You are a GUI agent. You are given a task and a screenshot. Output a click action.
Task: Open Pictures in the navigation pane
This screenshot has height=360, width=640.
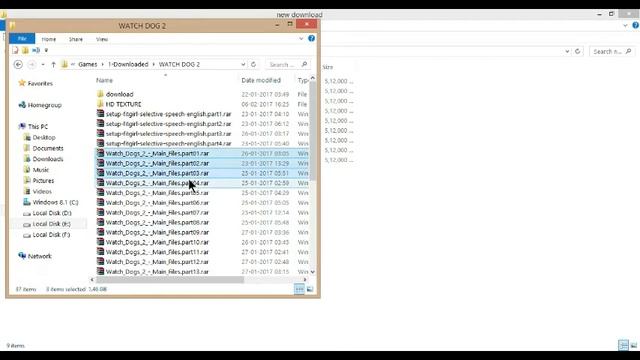pyautogui.click(x=43, y=180)
